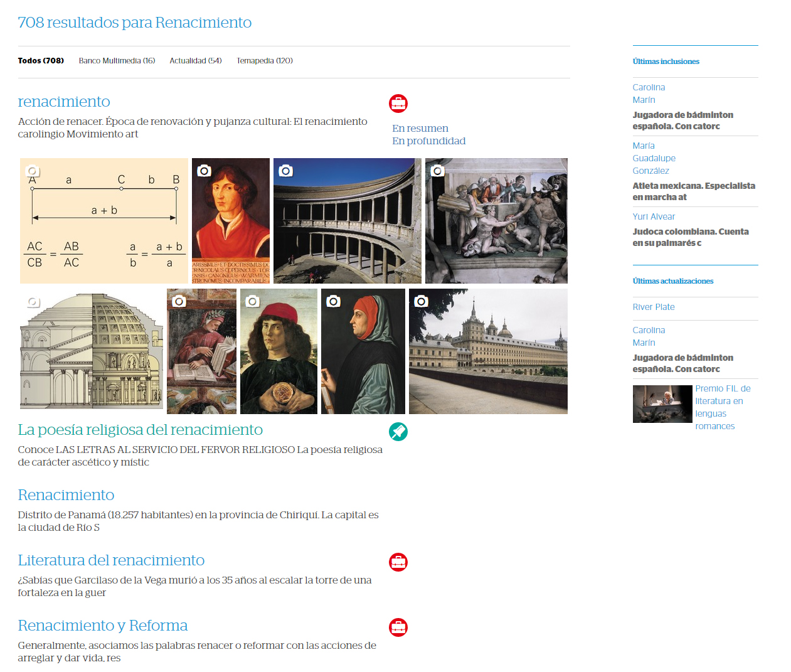Click the red briefcase icon beside Renacimiento y Reforma

[x=398, y=627]
